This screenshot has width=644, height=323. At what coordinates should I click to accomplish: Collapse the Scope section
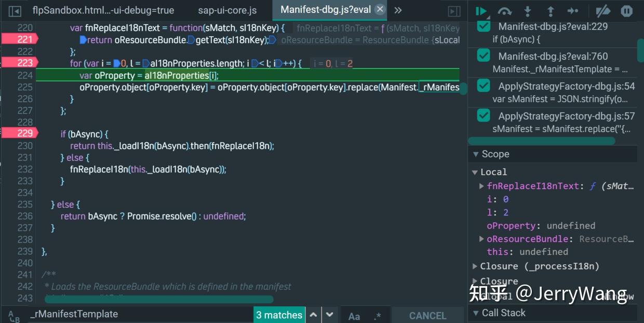click(x=476, y=154)
